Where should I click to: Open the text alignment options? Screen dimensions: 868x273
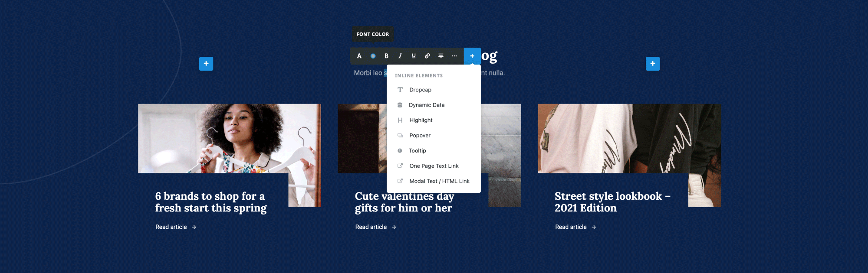tap(441, 56)
